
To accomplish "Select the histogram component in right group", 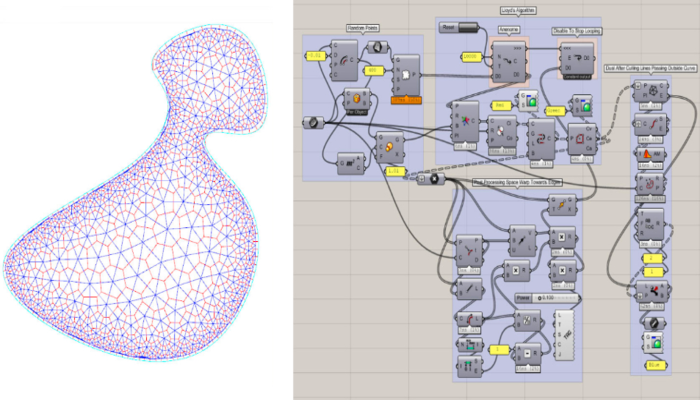I will click(x=644, y=153).
